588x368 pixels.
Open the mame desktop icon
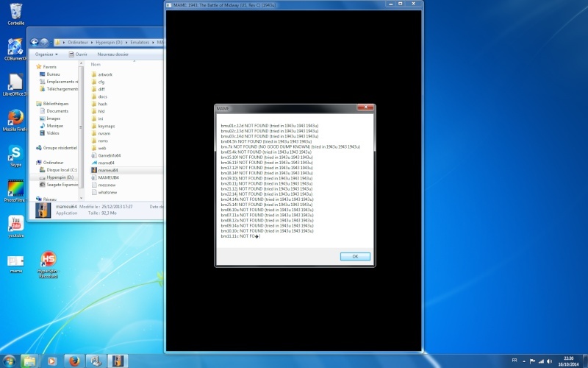pyautogui.click(x=15, y=263)
